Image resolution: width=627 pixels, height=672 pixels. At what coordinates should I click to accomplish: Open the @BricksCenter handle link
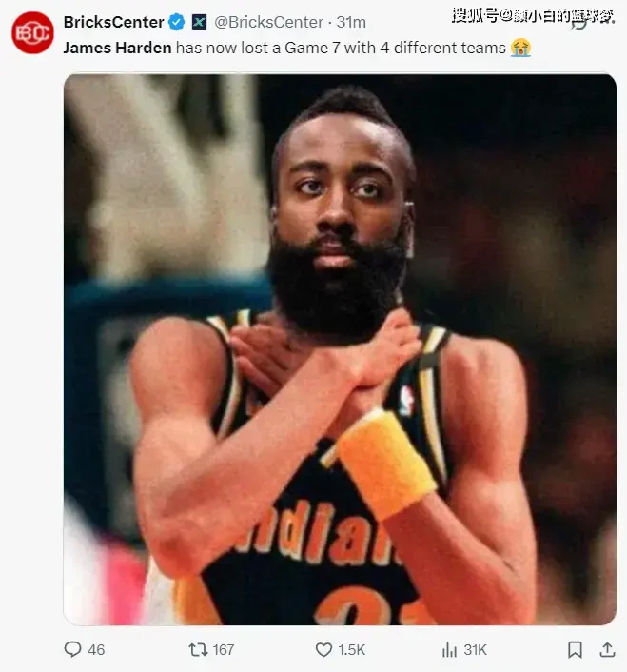(x=268, y=22)
